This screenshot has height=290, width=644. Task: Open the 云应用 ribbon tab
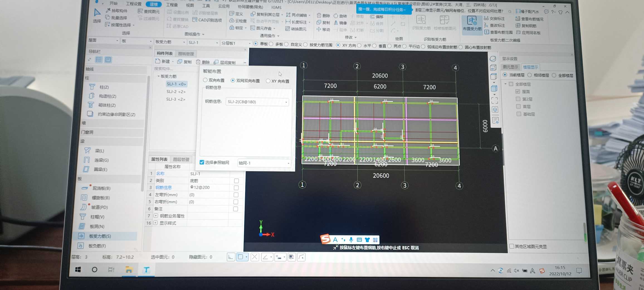pos(224,6)
